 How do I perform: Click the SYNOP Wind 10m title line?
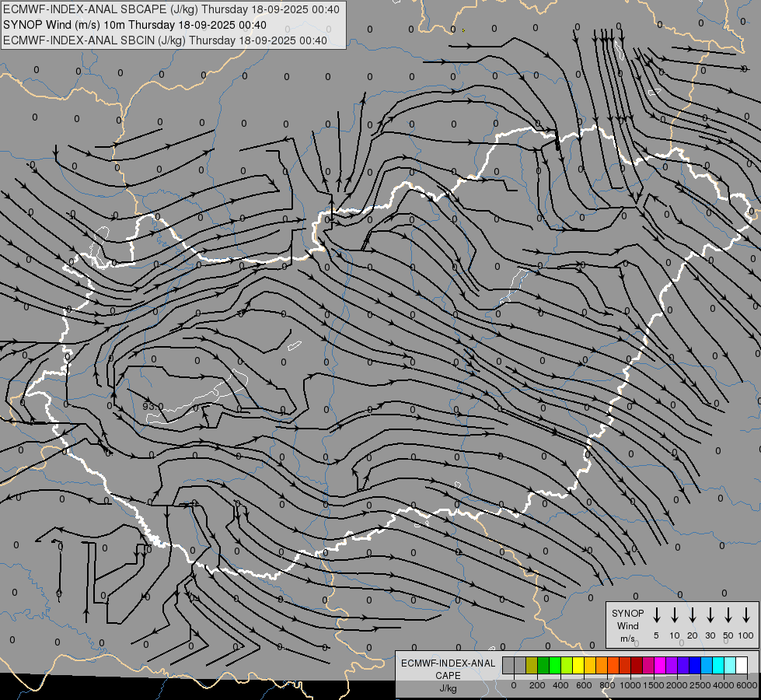coord(134,25)
